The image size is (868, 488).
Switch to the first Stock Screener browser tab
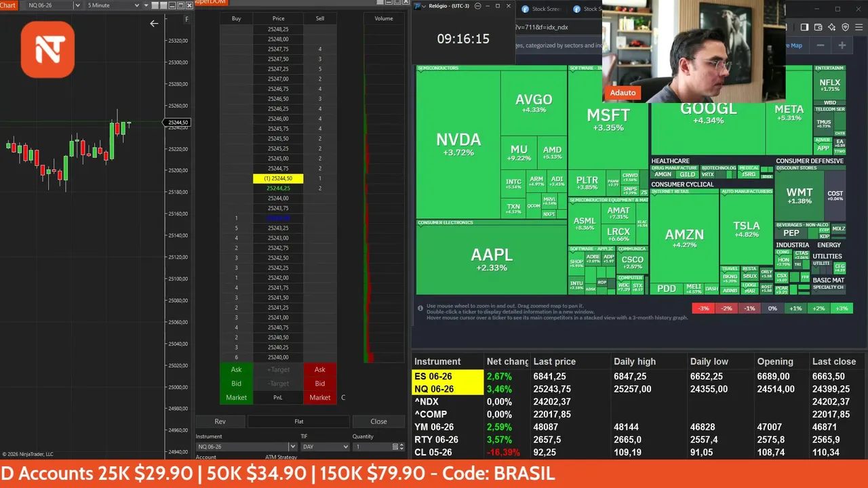(x=540, y=9)
